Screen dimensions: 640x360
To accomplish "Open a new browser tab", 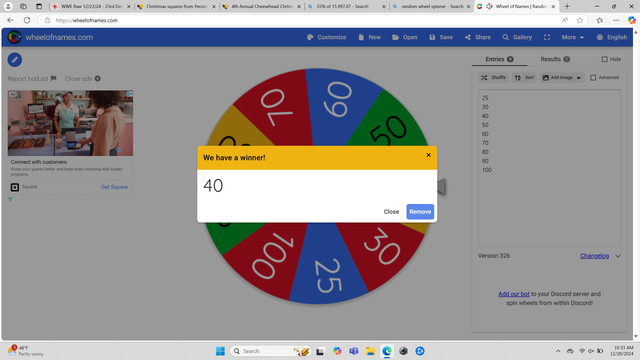I will [x=567, y=7].
